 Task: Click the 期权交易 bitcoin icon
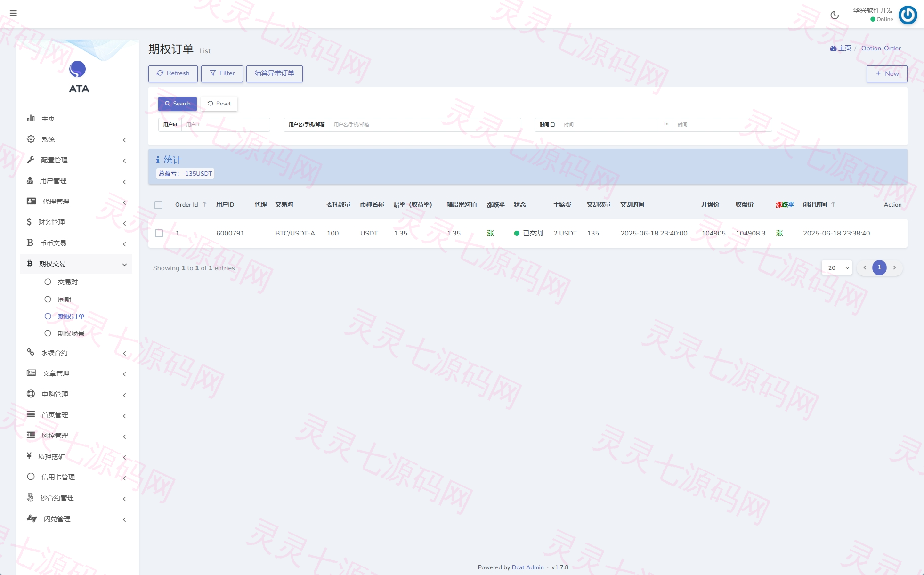pos(30,263)
